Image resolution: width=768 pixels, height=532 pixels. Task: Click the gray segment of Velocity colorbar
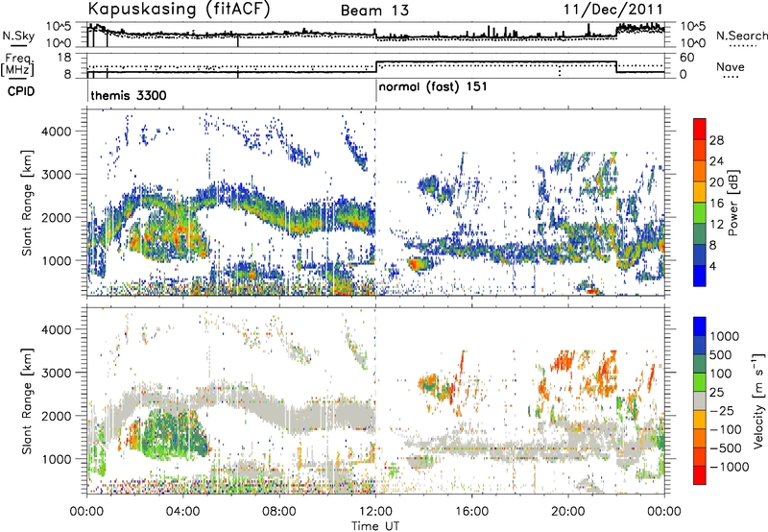coord(700,400)
